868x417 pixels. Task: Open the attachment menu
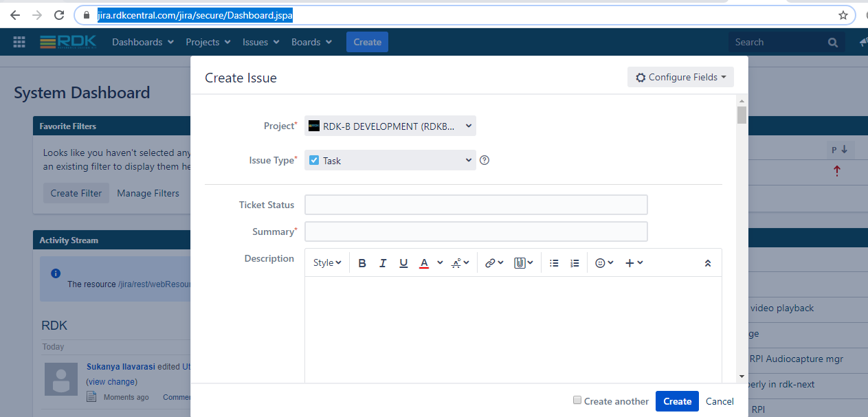coord(524,263)
